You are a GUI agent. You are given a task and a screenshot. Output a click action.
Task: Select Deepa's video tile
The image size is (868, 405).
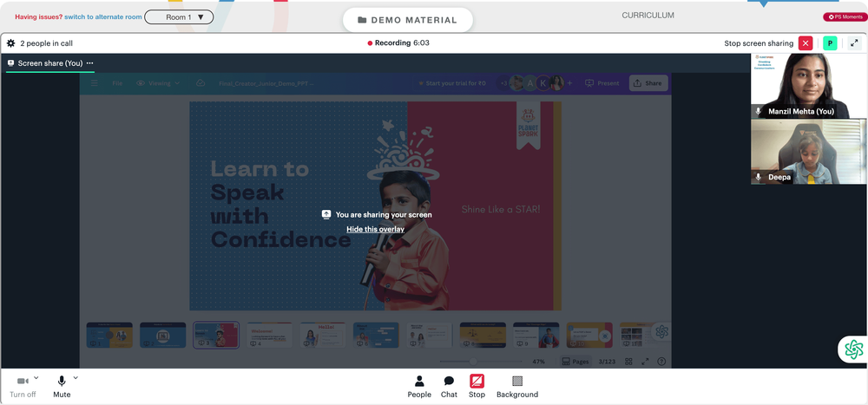808,152
